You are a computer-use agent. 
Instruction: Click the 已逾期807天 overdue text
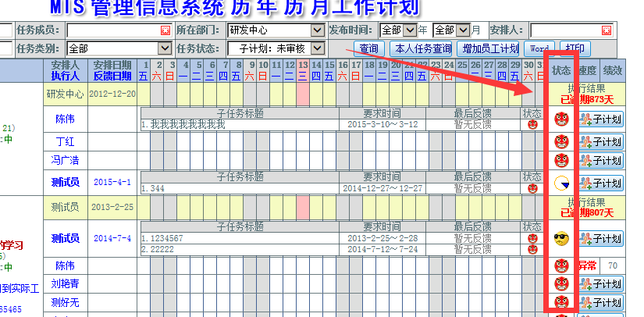pos(587,212)
